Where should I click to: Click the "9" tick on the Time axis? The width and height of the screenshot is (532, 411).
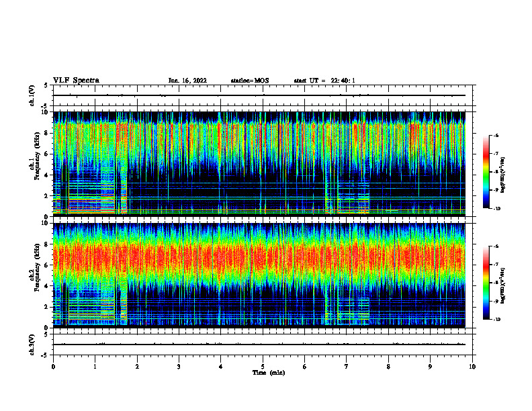430,367
